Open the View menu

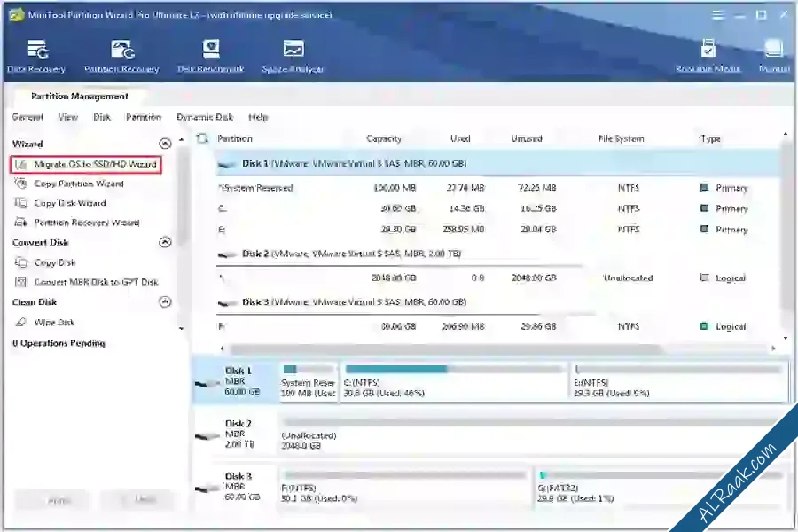click(x=68, y=117)
